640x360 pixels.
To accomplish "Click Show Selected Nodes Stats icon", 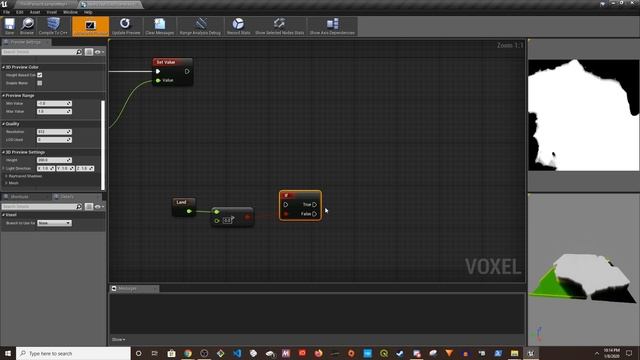I will pyautogui.click(x=280, y=26).
